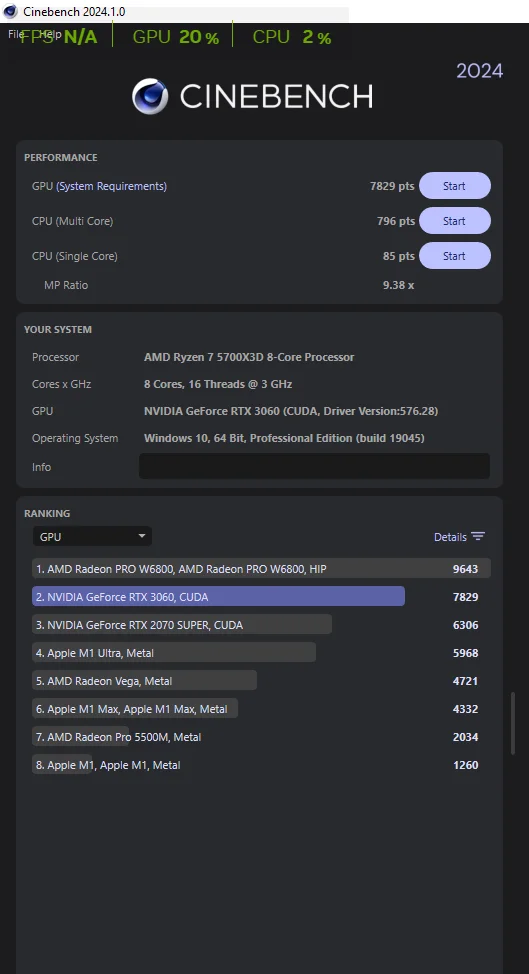Image resolution: width=529 pixels, height=974 pixels.
Task: Open the System Requirements link
Action: click(x=111, y=186)
